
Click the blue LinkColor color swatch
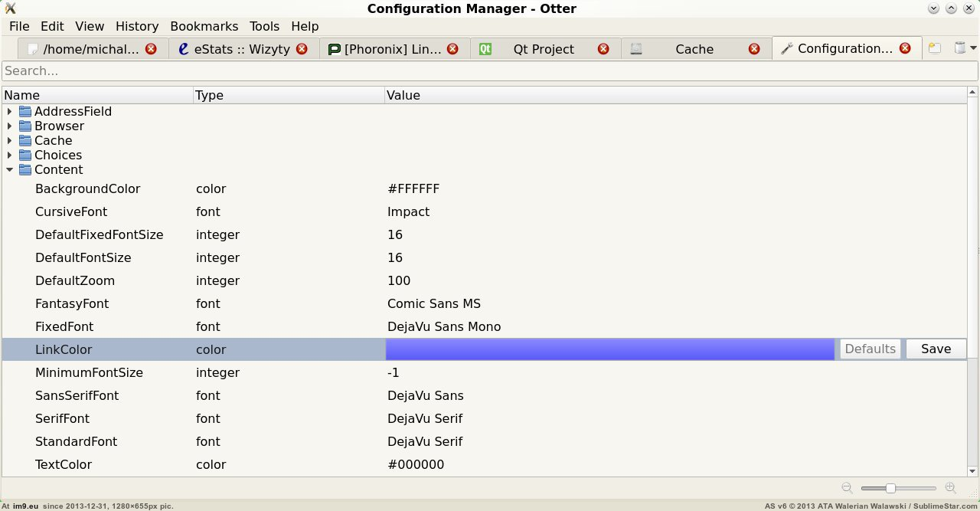(610, 349)
